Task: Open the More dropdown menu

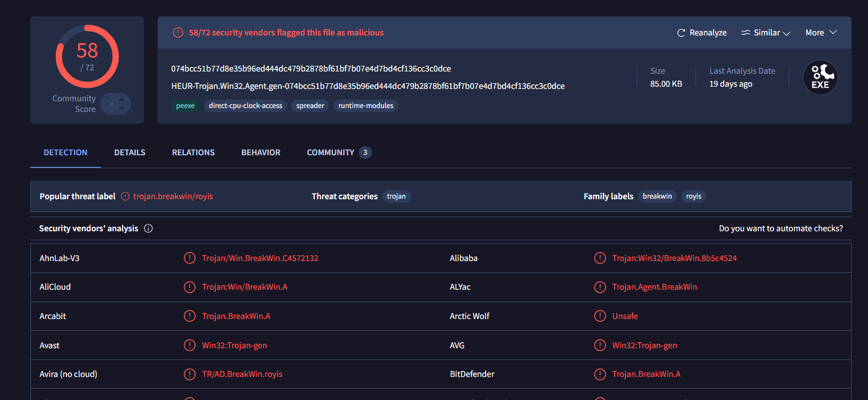Action: pyautogui.click(x=821, y=33)
